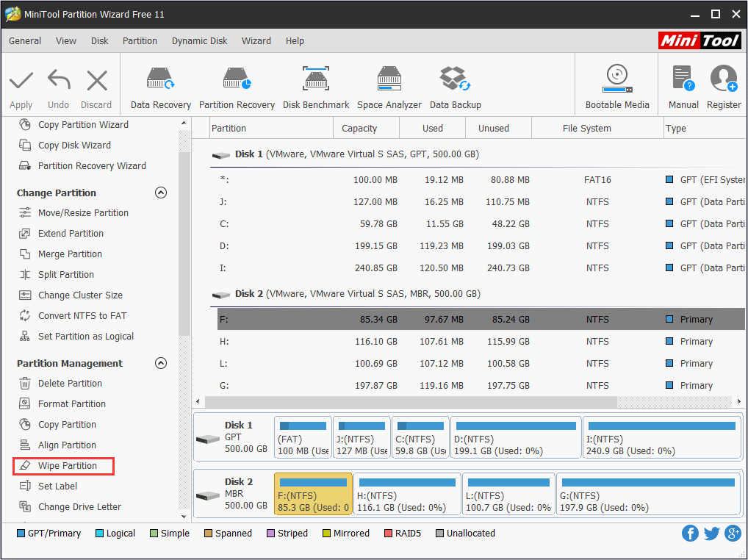Click the sidebar scroll up arrow

point(184,123)
